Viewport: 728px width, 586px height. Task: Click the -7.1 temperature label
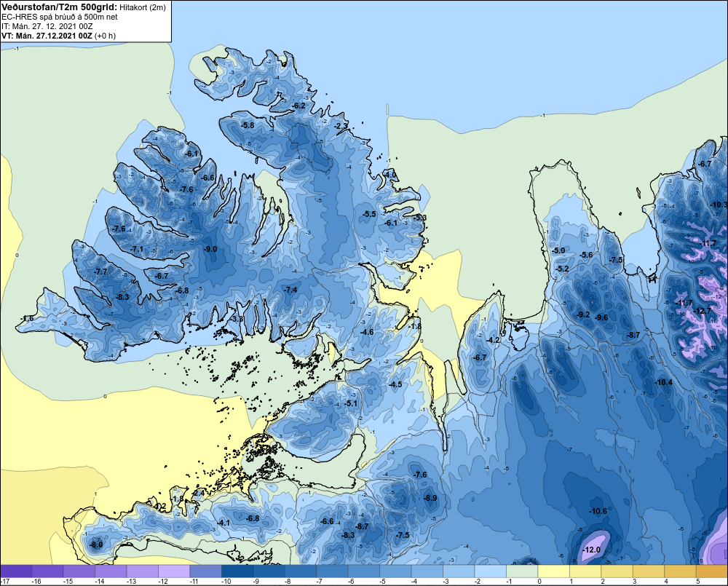137,249
